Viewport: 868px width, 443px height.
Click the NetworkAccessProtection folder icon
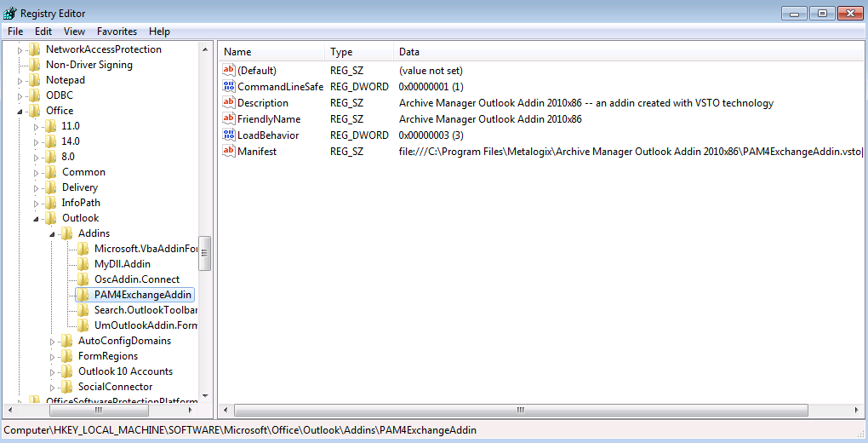[35, 49]
